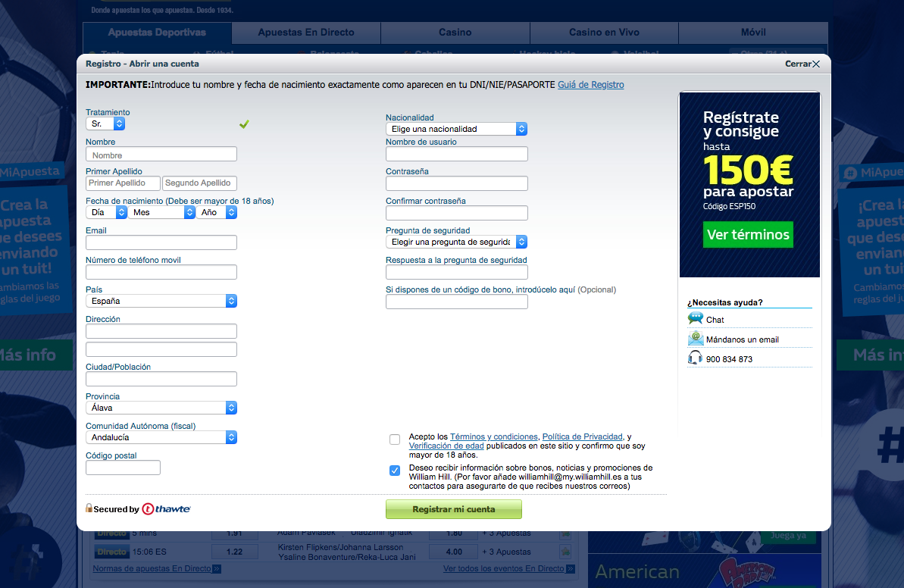Focus the first Dirección input line
The image size is (904, 588).
pyautogui.click(x=161, y=331)
